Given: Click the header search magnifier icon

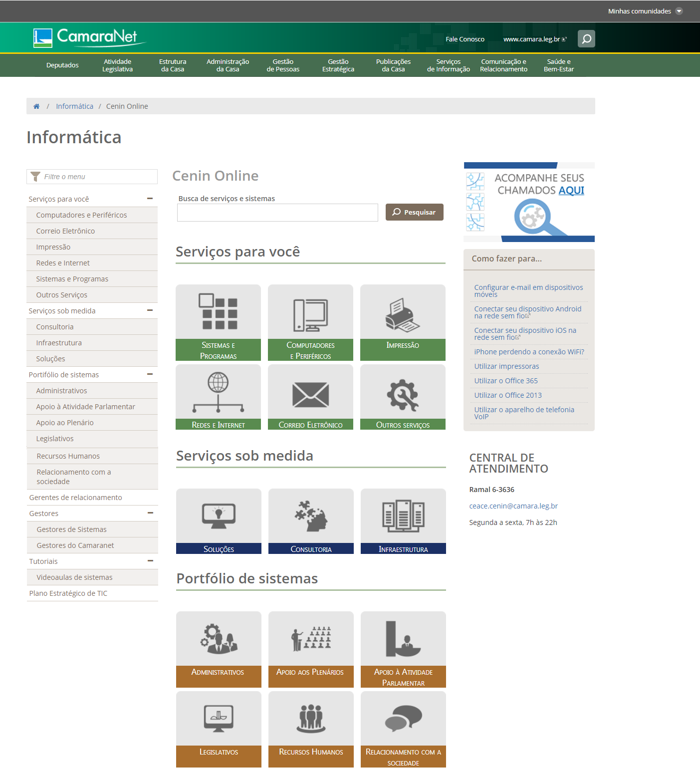Looking at the screenshot, I should 586,39.
